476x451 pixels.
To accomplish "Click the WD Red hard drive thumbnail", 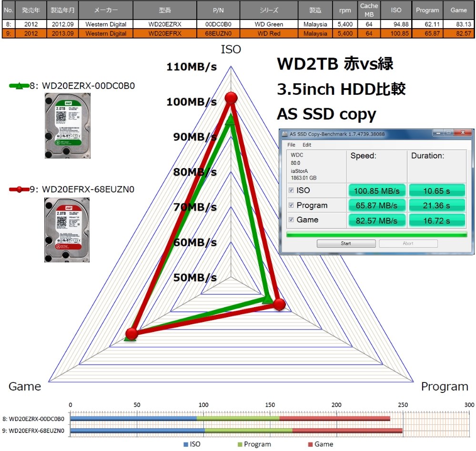I will tap(67, 230).
